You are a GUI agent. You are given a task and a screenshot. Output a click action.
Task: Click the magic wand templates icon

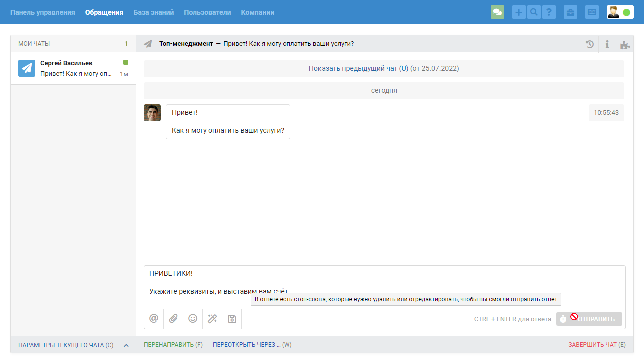click(x=212, y=319)
